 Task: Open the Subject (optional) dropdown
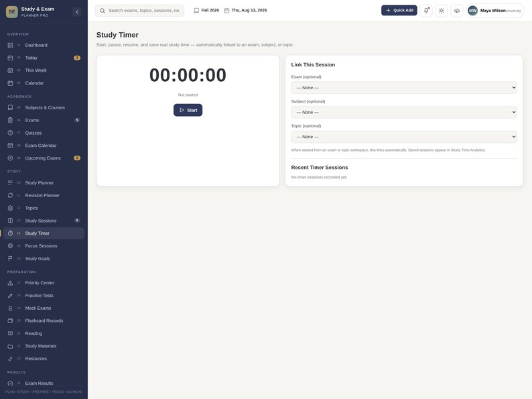[x=404, y=112]
